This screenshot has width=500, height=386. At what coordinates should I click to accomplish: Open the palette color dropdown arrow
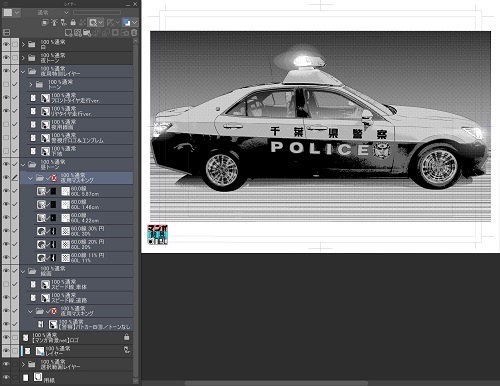coord(17,13)
